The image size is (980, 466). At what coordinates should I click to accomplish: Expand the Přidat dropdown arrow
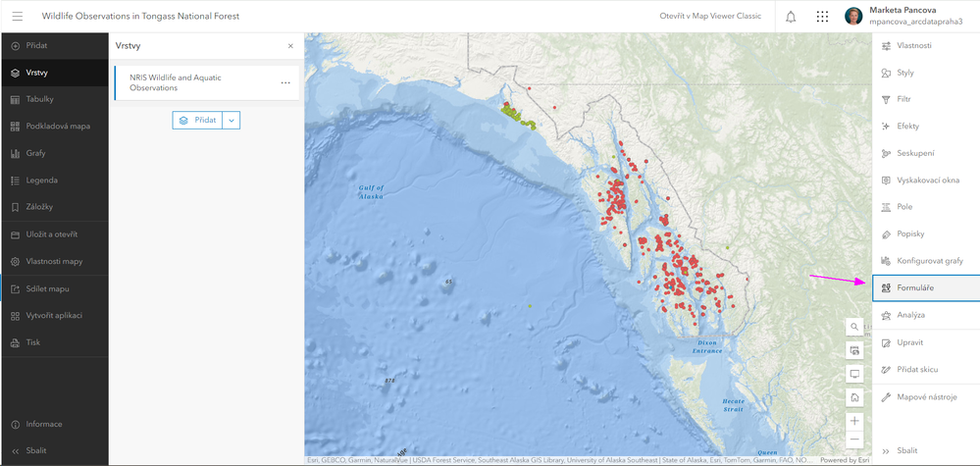tap(232, 120)
